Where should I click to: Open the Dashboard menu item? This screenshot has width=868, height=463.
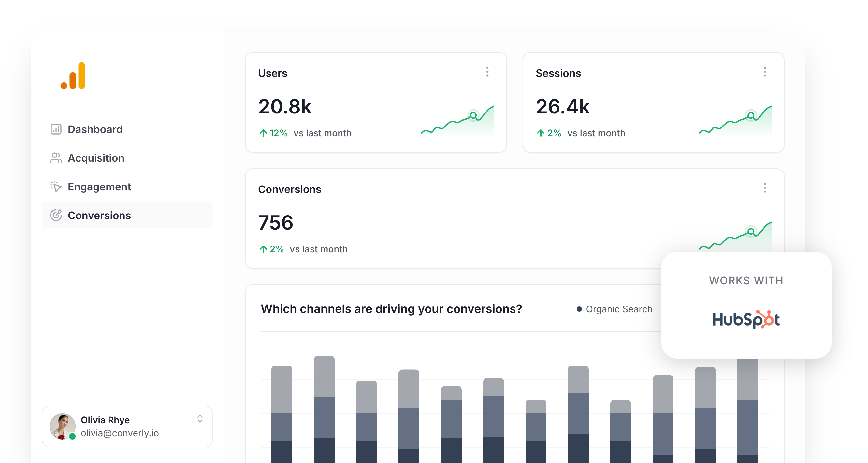pyautogui.click(x=95, y=129)
